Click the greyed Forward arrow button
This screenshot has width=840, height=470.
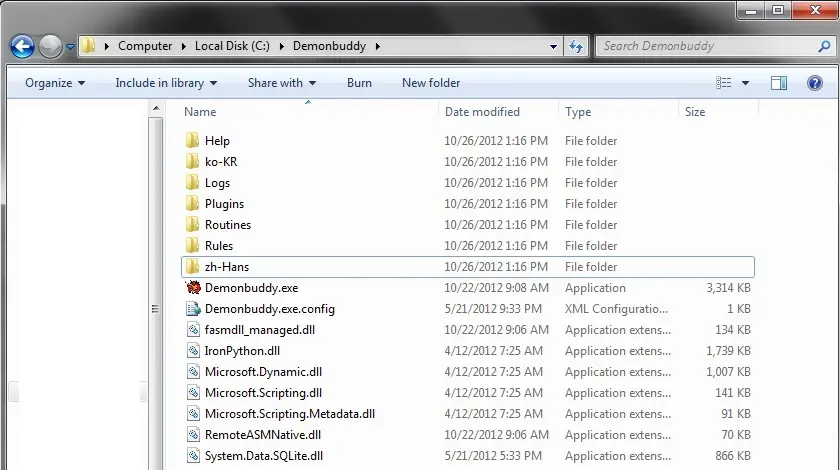pos(50,47)
